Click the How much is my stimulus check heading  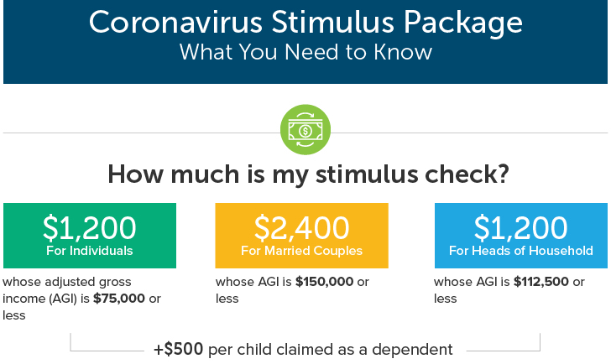click(x=308, y=174)
